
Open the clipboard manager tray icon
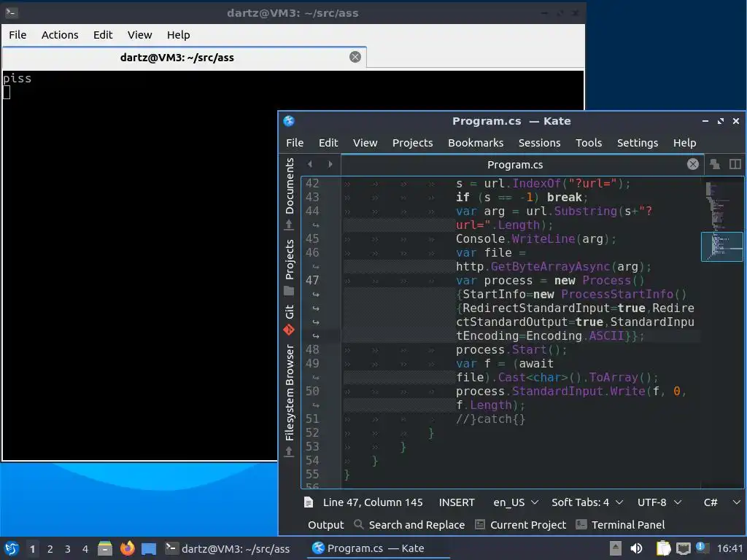(663, 548)
